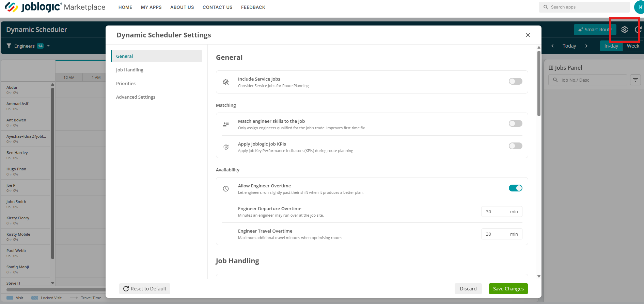The height and width of the screenshot is (304, 644).
Task: Click the Engineers filter funnel icon
Action: click(x=9, y=46)
